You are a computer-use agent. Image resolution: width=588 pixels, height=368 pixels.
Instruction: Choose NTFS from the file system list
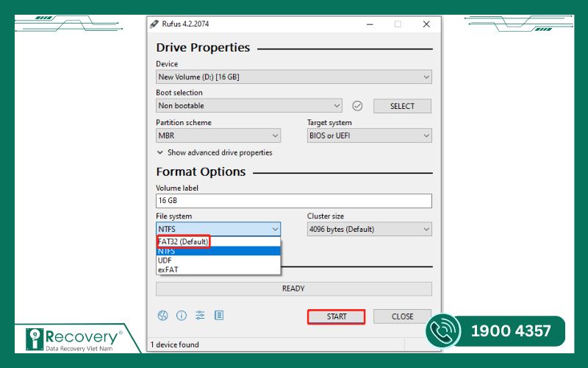pos(218,251)
